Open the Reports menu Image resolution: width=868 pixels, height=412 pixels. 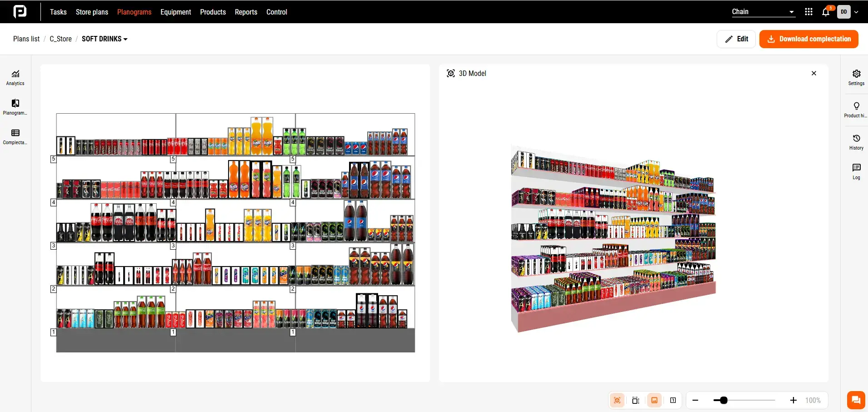coord(246,12)
